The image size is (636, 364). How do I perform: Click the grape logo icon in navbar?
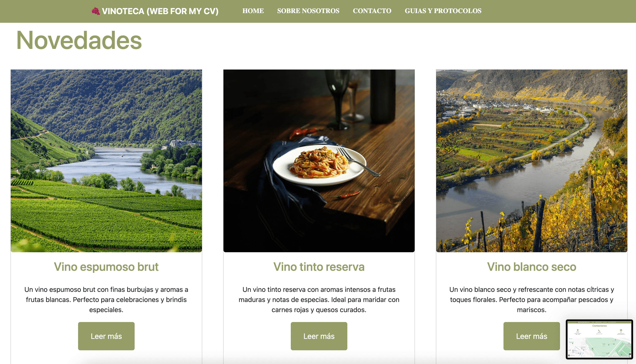pos(96,11)
